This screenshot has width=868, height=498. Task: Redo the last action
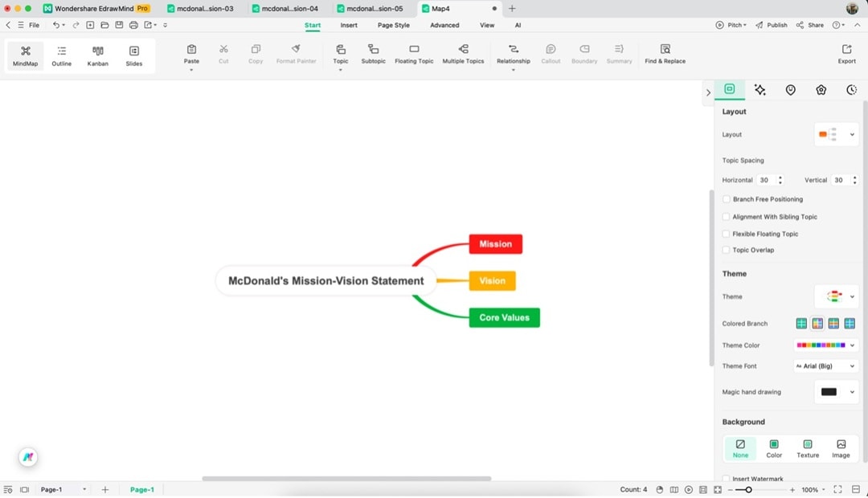76,25
